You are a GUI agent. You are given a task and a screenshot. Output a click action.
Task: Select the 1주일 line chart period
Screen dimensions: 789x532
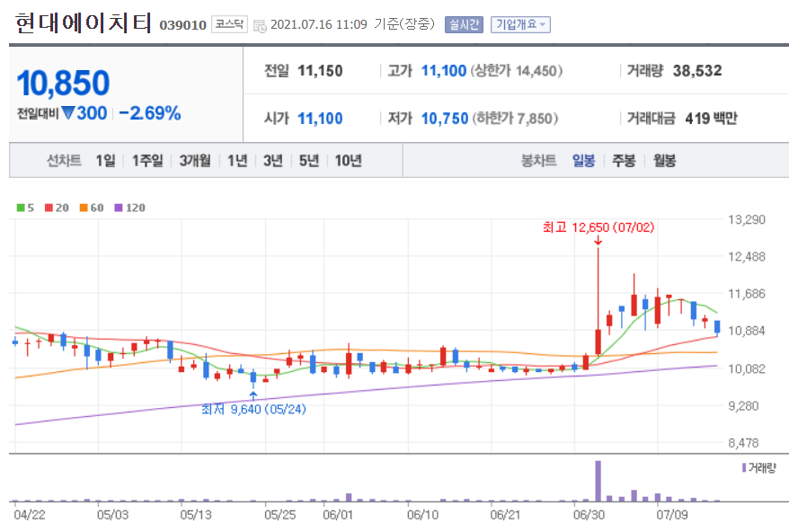pyautogui.click(x=147, y=161)
